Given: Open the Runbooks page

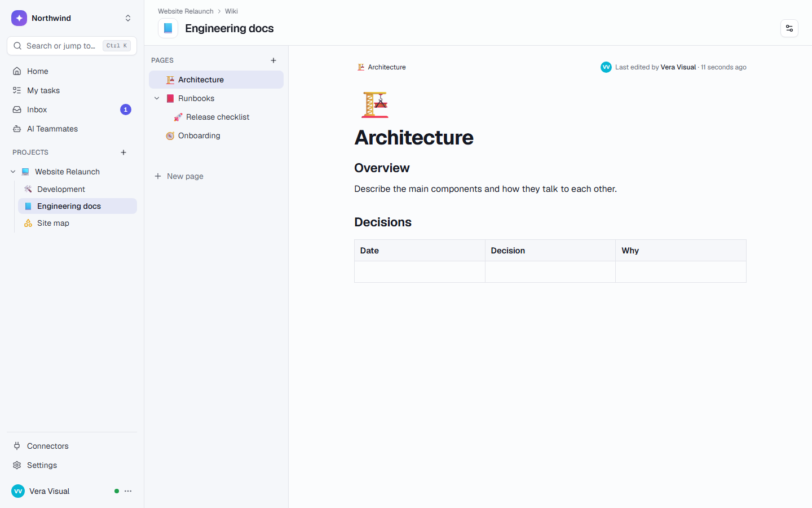Looking at the screenshot, I should click(216, 98).
